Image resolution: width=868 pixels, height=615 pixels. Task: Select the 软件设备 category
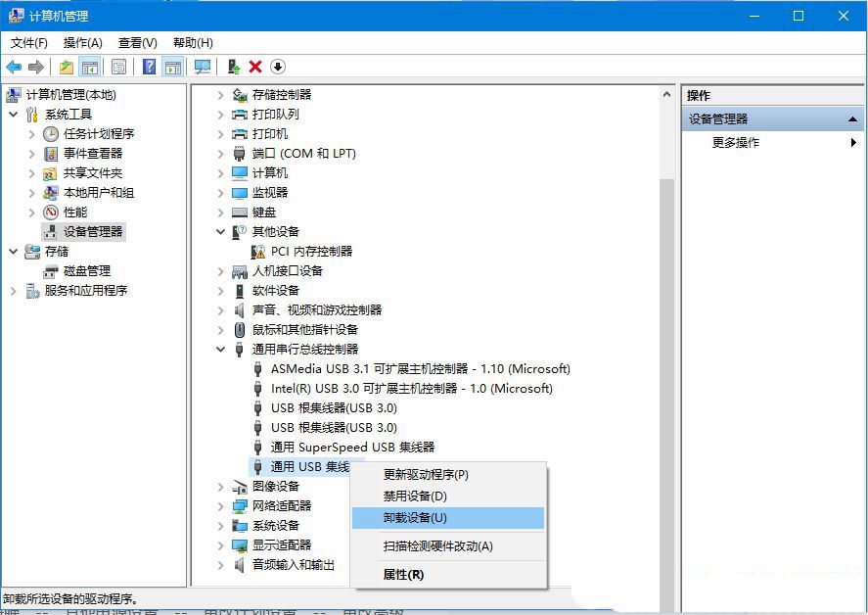tap(276, 291)
